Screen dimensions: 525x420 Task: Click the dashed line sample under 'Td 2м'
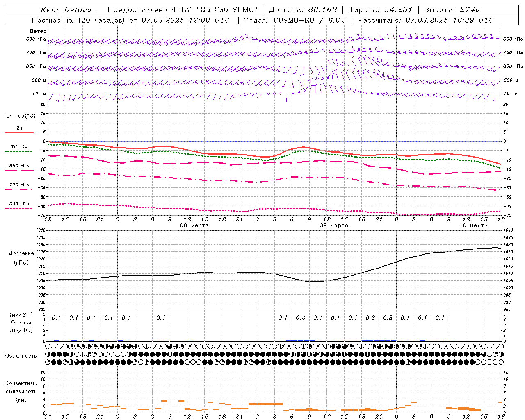pos(18,151)
